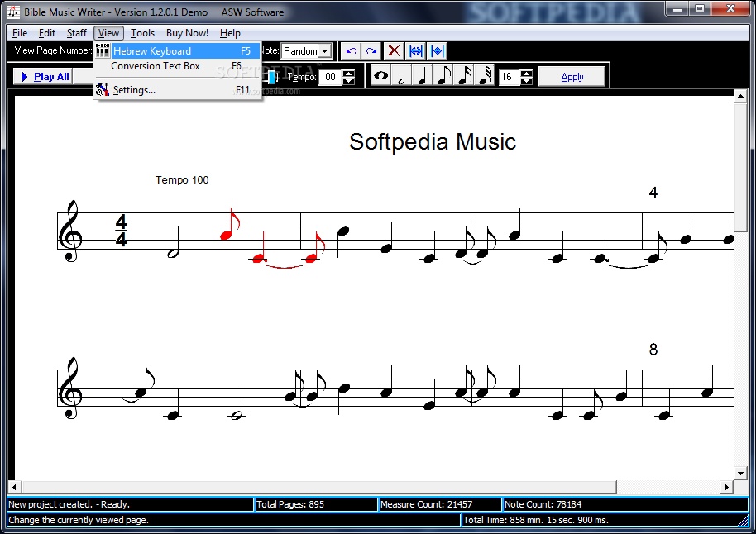Click the 4/4 time signature
The width and height of the screenshot is (756, 534).
pyautogui.click(x=121, y=231)
